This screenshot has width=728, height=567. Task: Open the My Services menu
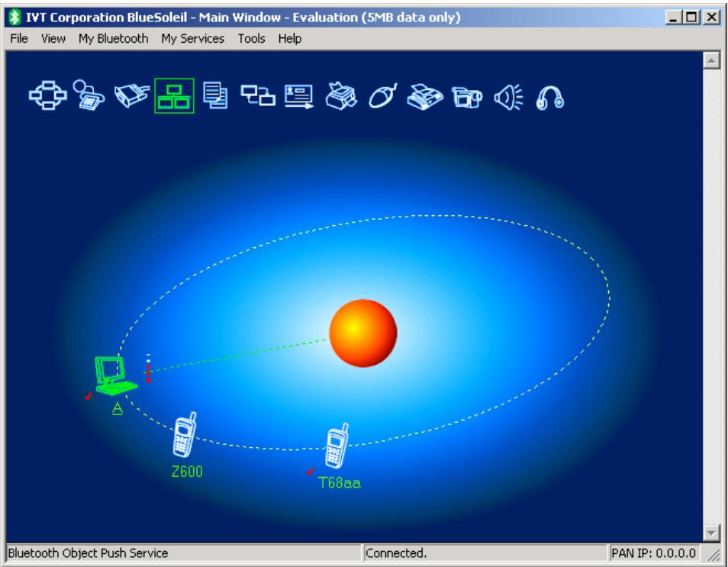tap(192, 39)
